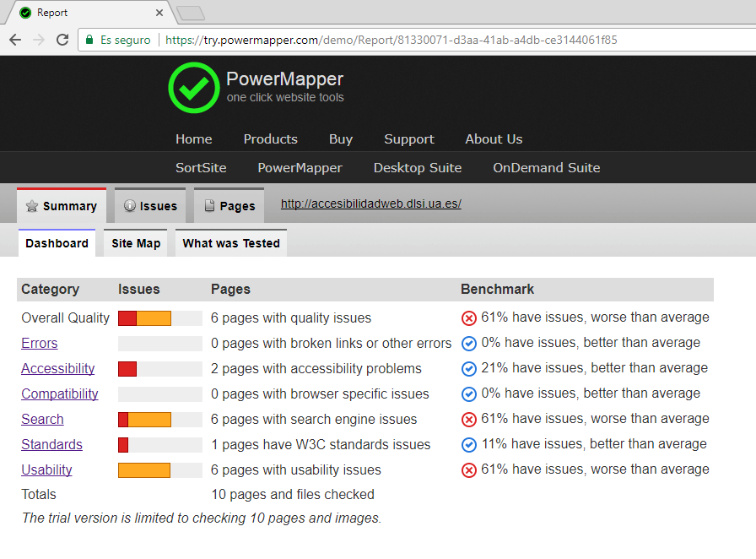This screenshot has width=756, height=559.
Task: Open the What was Tested tab
Action: pyautogui.click(x=230, y=243)
